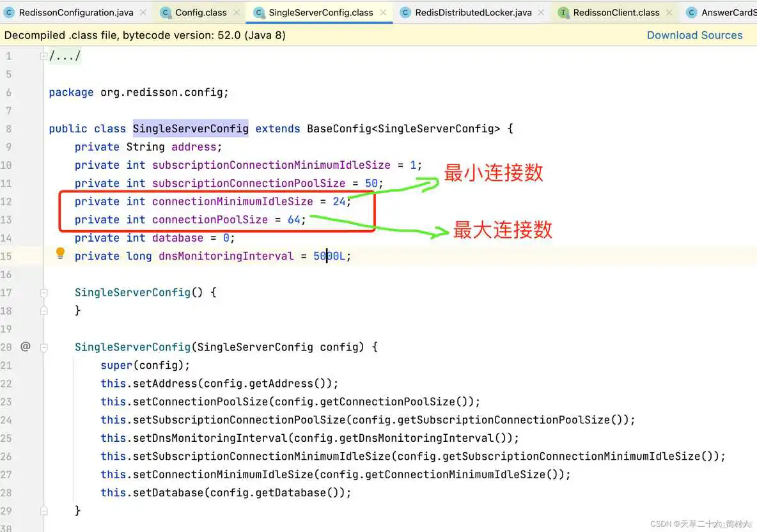Expand the folded region marker at line 29
The height and width of the screenshot is (532, 757).
43,510
